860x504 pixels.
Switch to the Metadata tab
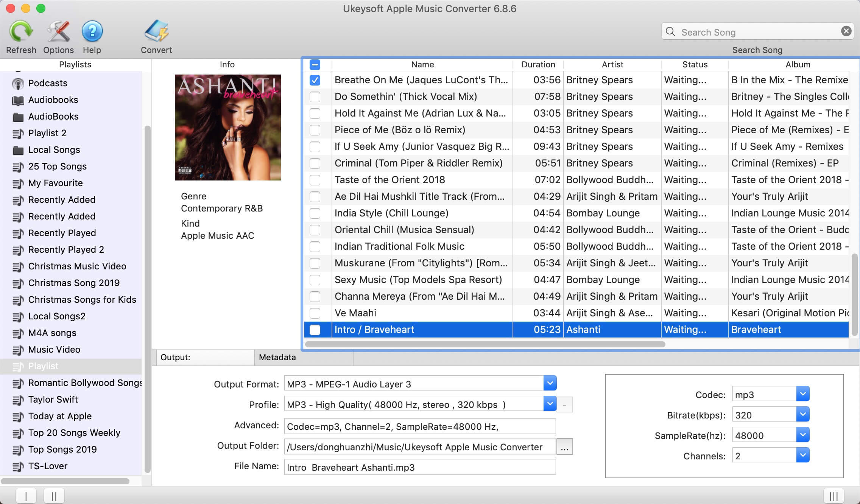click(277, 357)
